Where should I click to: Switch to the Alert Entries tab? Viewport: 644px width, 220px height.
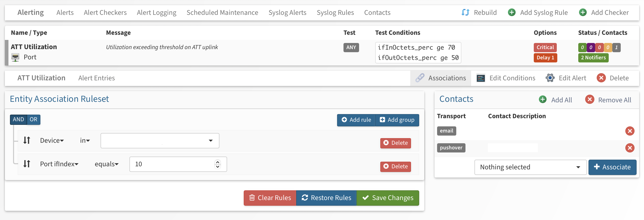(x=96, y=78)
